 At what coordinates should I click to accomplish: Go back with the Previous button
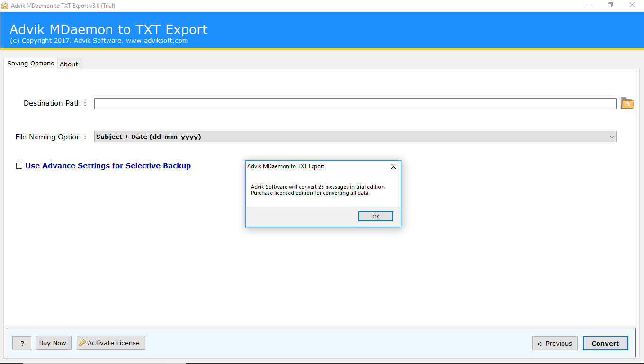[555, 343]
